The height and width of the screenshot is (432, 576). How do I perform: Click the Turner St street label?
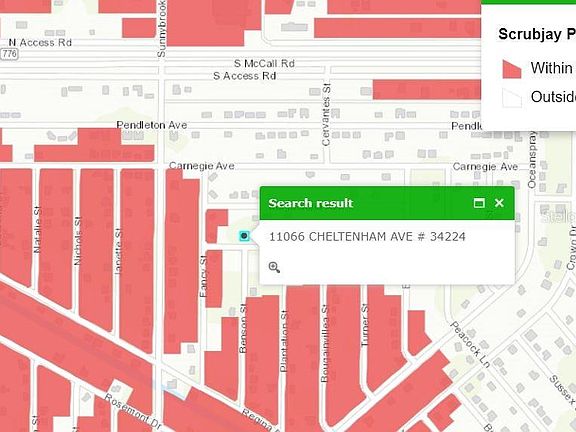[364, 325]
